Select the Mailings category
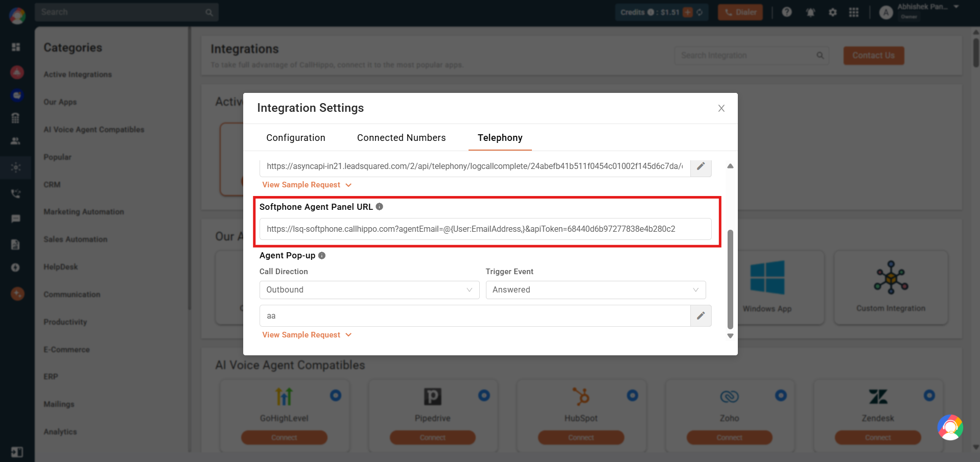This screenshot has height=462, width=980. click(x=59, y=404)
